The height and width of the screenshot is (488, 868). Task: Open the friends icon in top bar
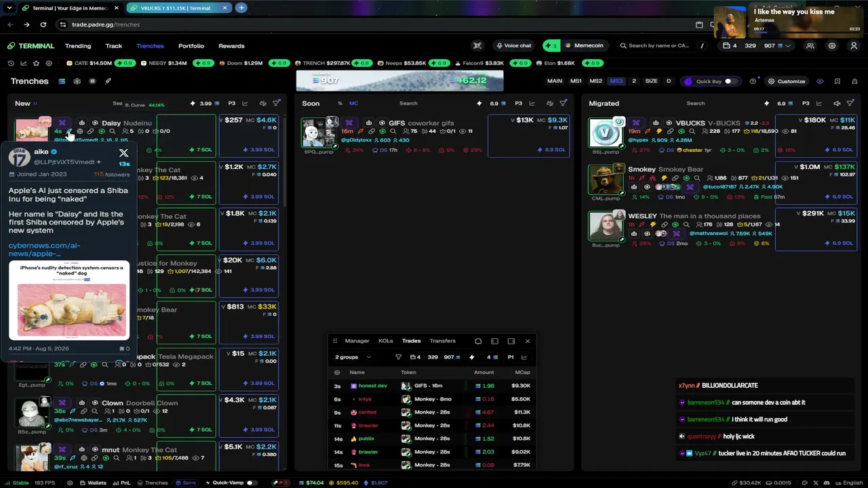click(x=810, y=46)
